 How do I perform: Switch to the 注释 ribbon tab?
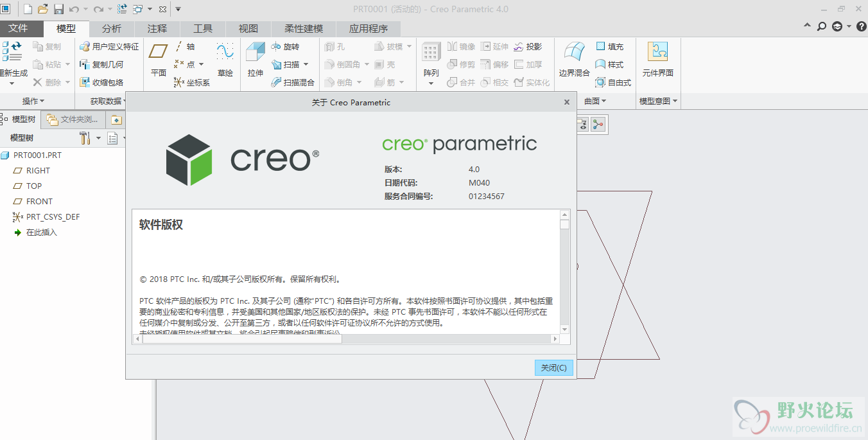[x=157, y=29]
